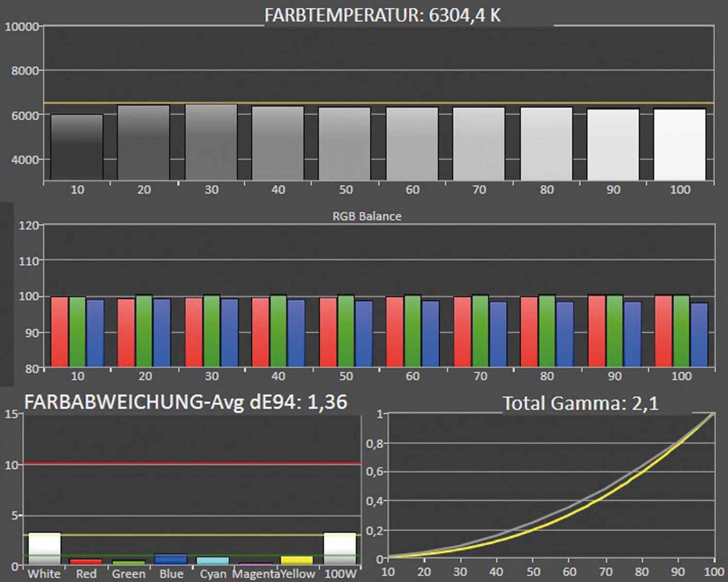This screenshot has height=582, width=728.
Task: Select the Cyan bar in dE94 chart
Action: click(213, 561)
